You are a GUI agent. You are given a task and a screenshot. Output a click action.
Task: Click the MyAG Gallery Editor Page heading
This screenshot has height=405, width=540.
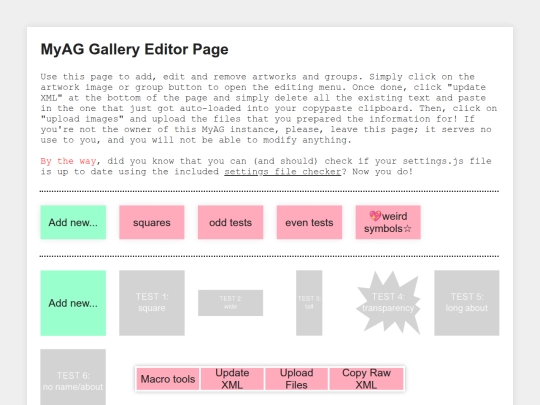(134, 49)
